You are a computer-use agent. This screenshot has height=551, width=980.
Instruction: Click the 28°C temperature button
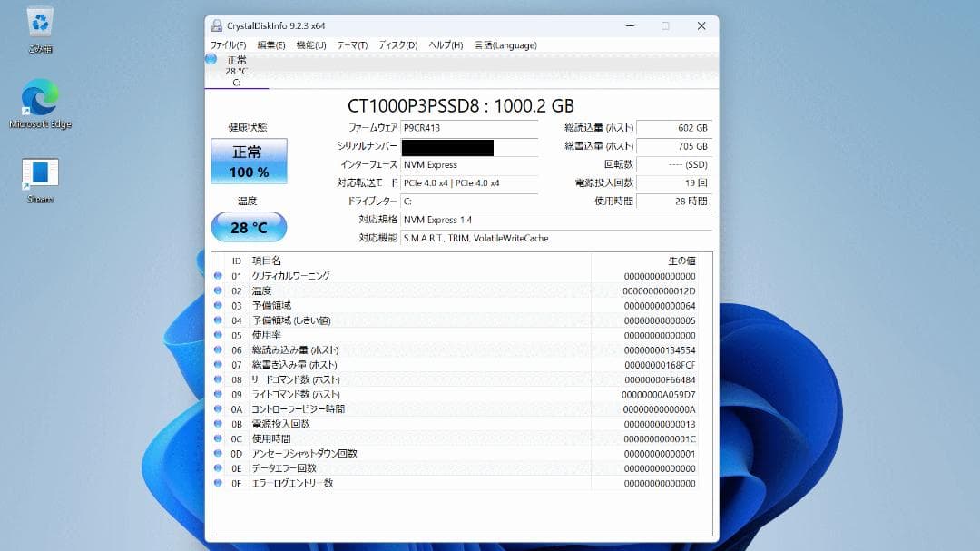point(249,227)
